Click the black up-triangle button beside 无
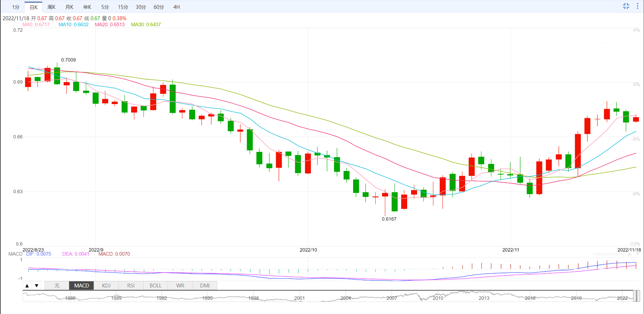Screen dimensions: 644x314 point(27,286)
